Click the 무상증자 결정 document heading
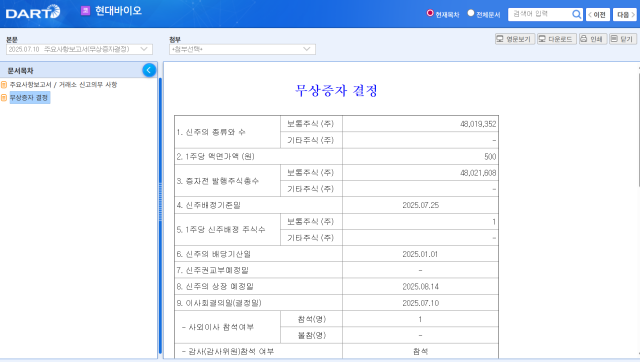The width and height of the screenshot is (640, 362). tap(336, 90)
